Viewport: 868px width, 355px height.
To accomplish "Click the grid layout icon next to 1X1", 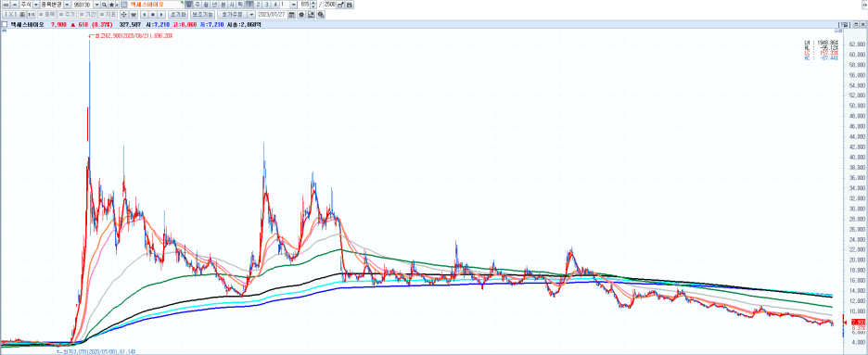I will pos(22,15).
